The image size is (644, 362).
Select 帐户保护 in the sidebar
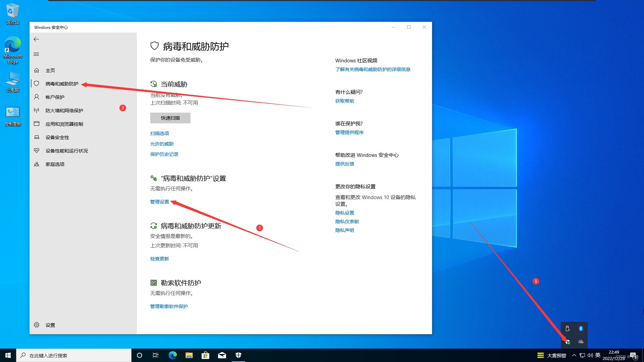(55, 97)
